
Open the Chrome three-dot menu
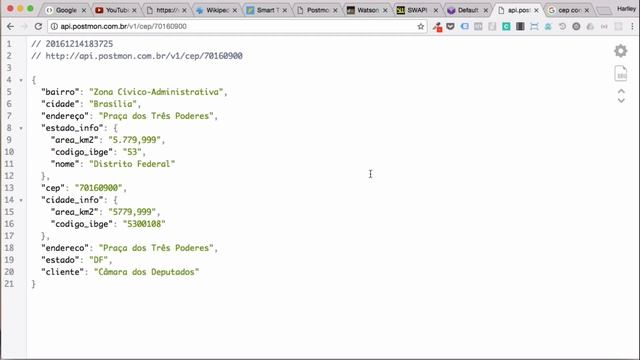632,27
